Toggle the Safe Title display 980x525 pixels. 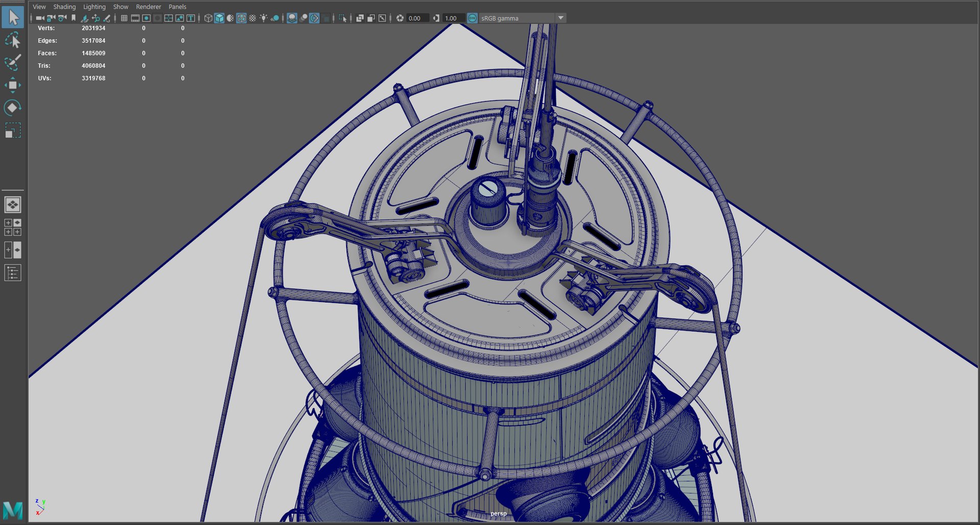191,18
